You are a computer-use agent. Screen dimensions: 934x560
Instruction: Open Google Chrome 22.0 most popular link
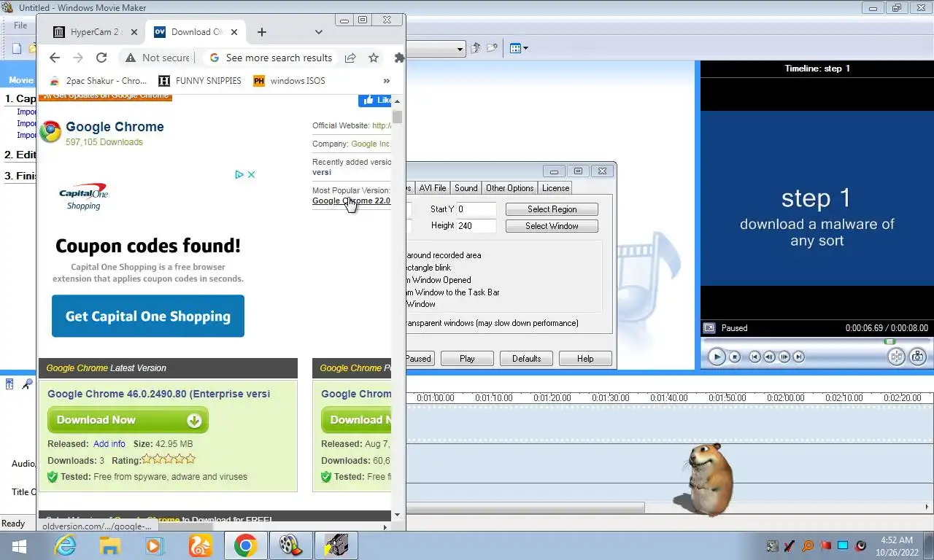click(x=352, y=201)
